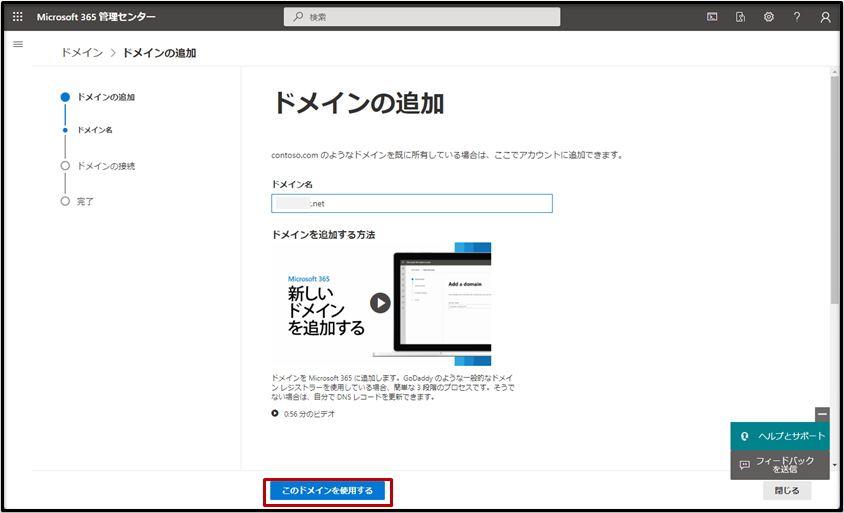Click the search magnifier icon

coord(298,17)
